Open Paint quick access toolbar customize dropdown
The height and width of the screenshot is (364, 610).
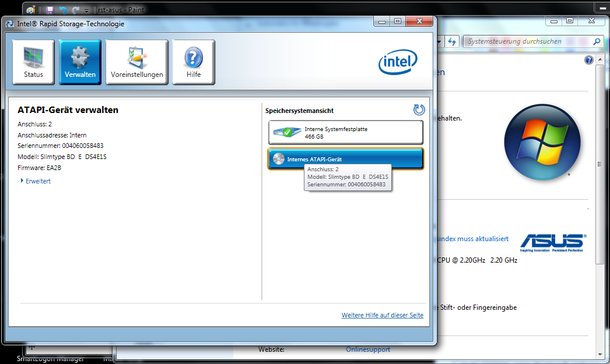coord(86,10)
